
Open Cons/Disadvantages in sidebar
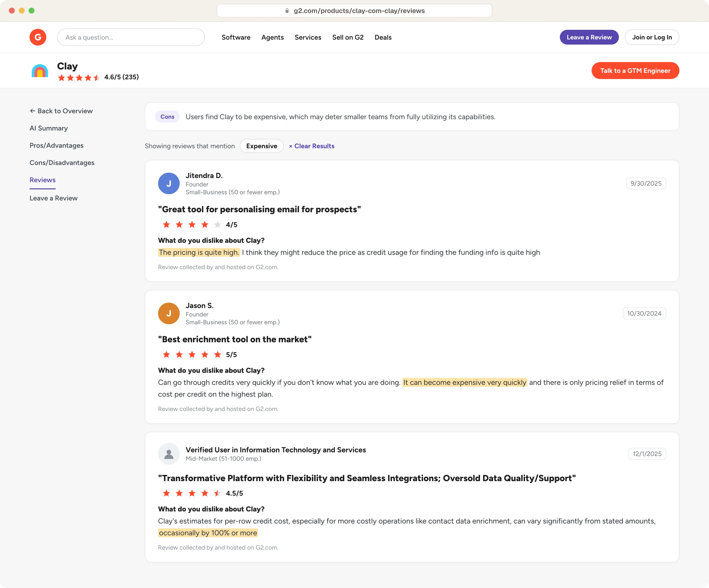pos(62,163)
